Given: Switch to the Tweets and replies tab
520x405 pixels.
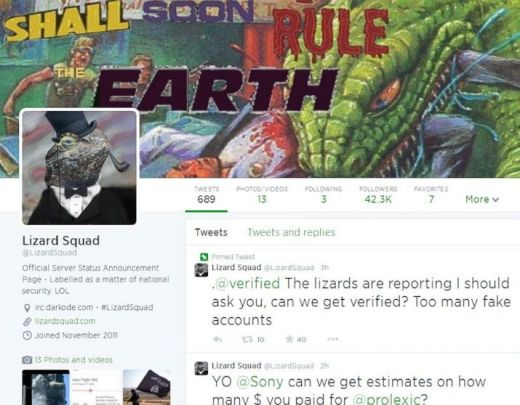Looking at the screenshot, I should pyautogui.click(x=291, y=232).
